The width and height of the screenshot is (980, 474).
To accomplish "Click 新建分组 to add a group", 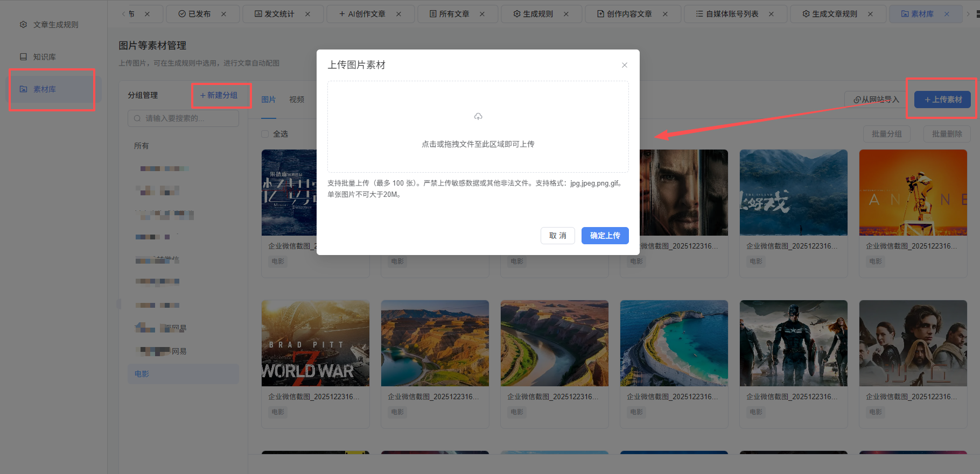I will 219,95.
